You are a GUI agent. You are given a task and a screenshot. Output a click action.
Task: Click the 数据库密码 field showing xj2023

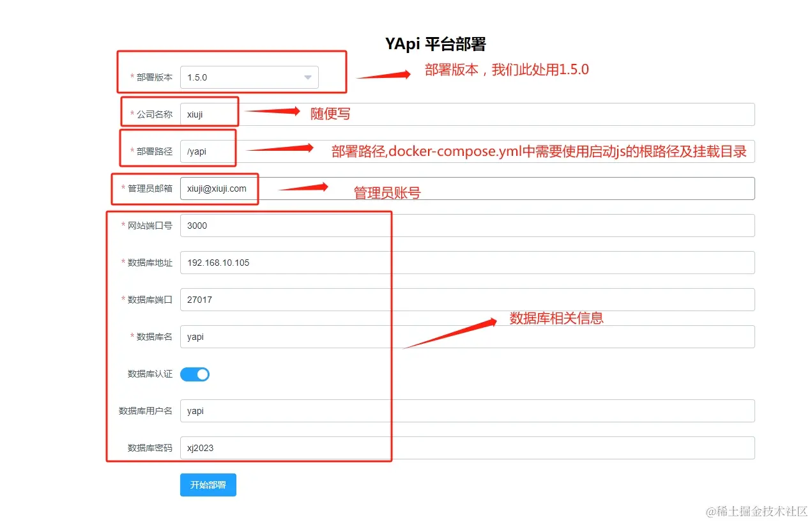(467, 448)
